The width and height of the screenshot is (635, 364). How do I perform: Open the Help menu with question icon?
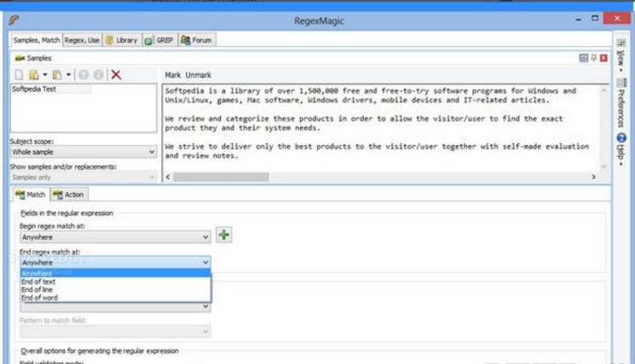coord(621,149)
